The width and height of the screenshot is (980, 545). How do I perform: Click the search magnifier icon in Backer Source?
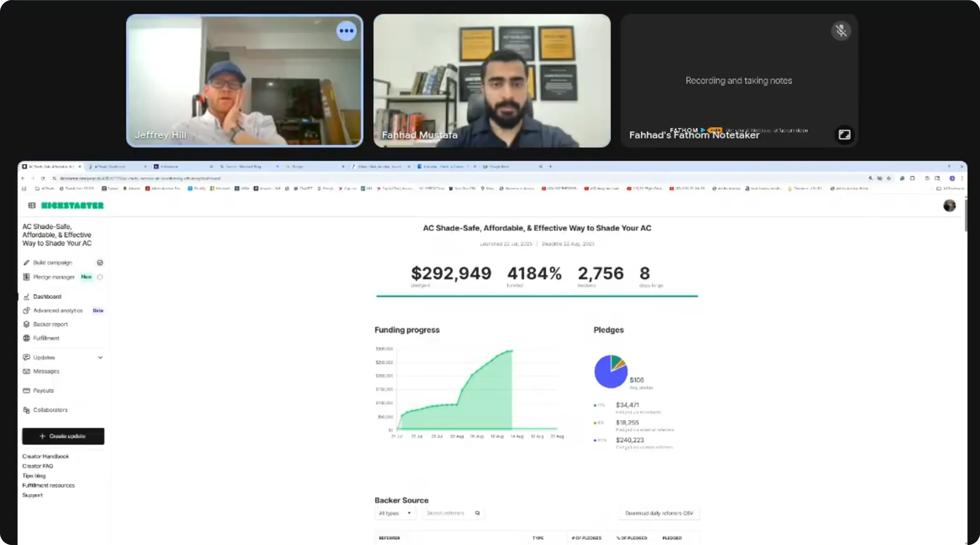point(478,513)
